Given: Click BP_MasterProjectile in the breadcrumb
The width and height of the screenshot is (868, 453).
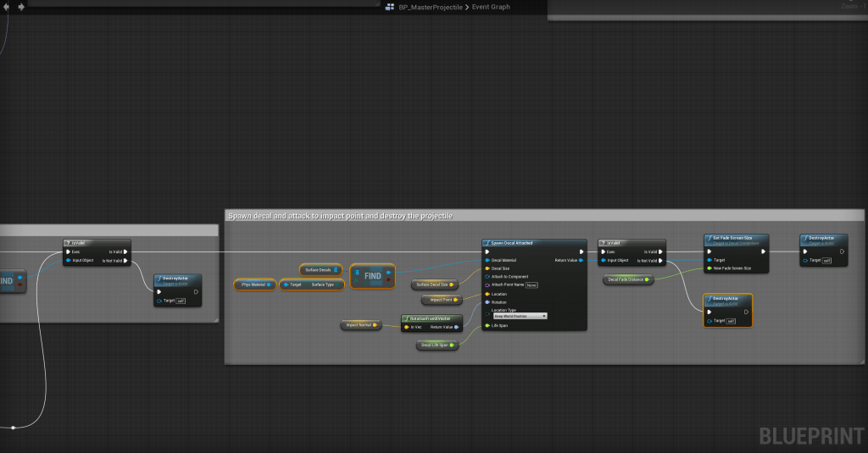Looking at the screenshot, I should (431, 7).
